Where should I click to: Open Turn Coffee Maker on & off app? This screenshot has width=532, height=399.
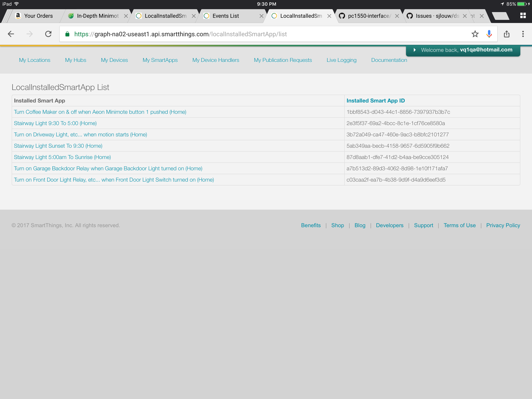tap(100, 112)
